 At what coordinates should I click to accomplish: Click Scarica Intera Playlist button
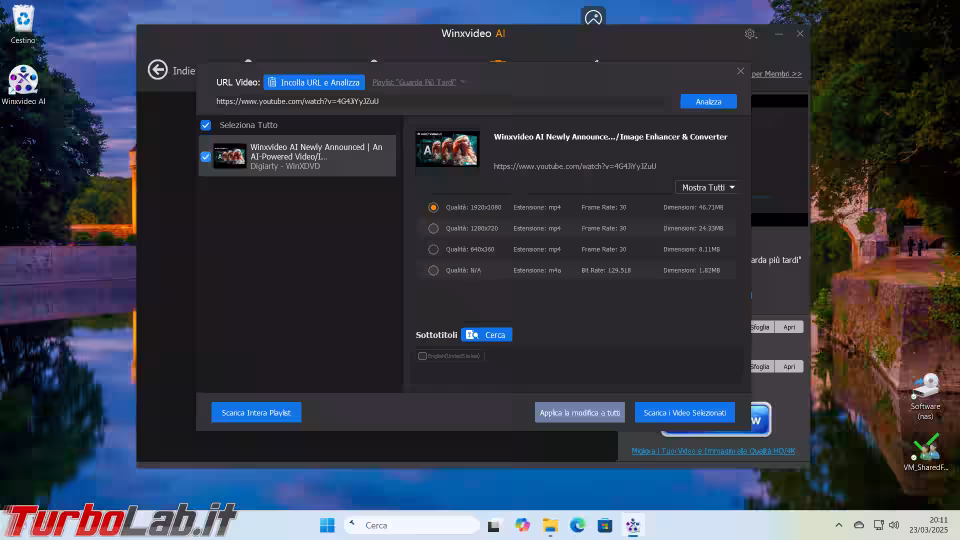[256, 413]
